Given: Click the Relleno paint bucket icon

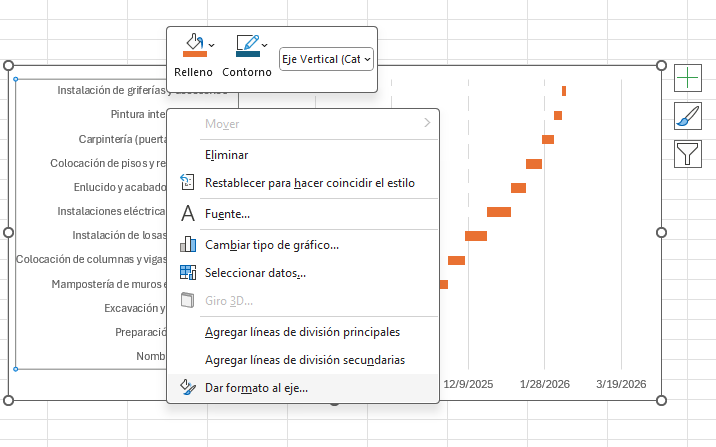Looking at the screenshot, I should click(191, 43).
